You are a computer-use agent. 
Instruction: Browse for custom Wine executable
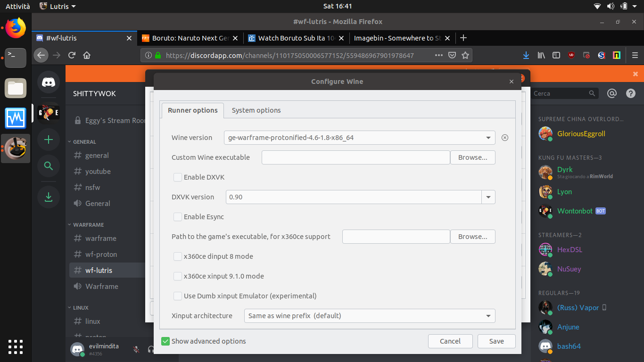pos(473,157)
